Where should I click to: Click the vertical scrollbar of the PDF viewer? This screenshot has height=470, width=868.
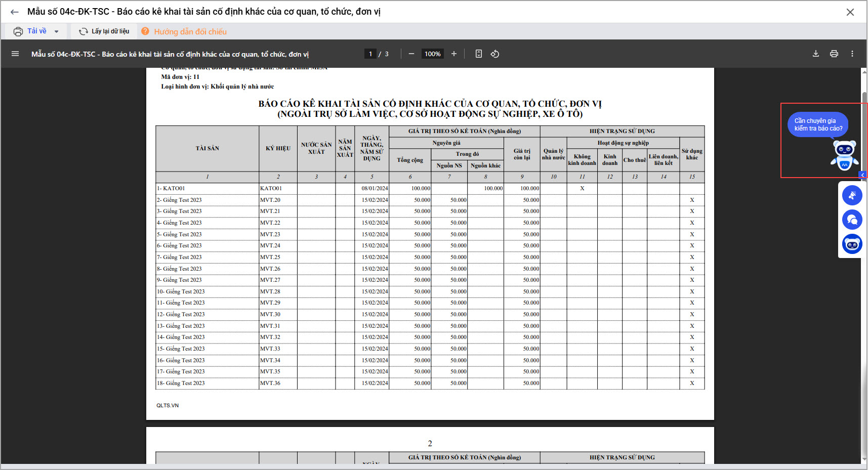[x=864, y=253]
